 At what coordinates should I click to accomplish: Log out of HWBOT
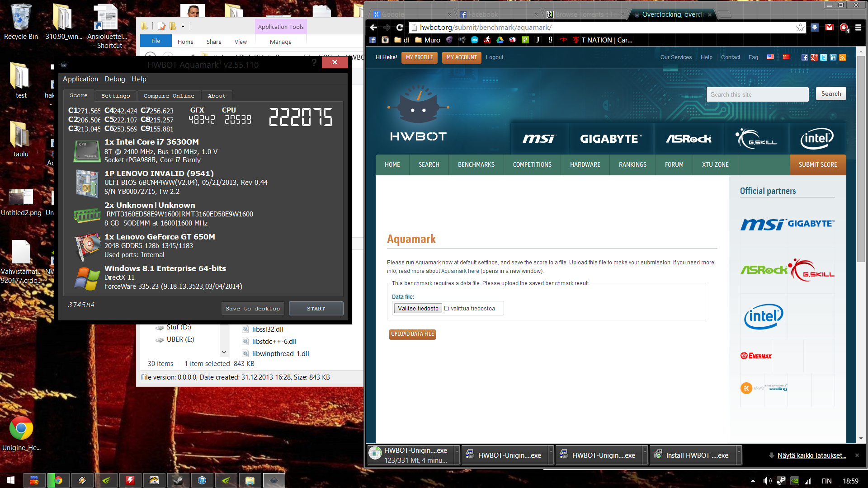pyautogui.click(x=495, y=57)
